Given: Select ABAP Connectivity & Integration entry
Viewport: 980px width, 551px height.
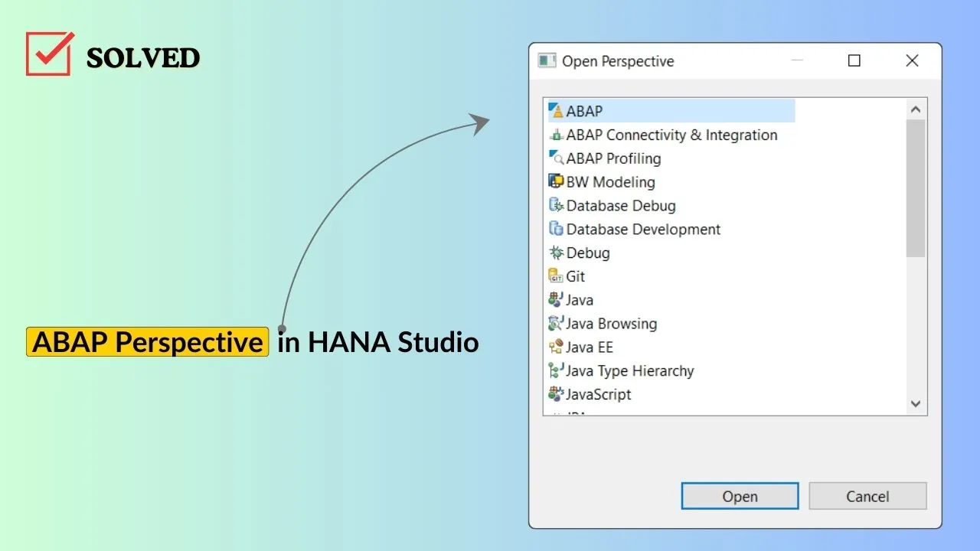Looking at the screenshot, I should [671, 135].
